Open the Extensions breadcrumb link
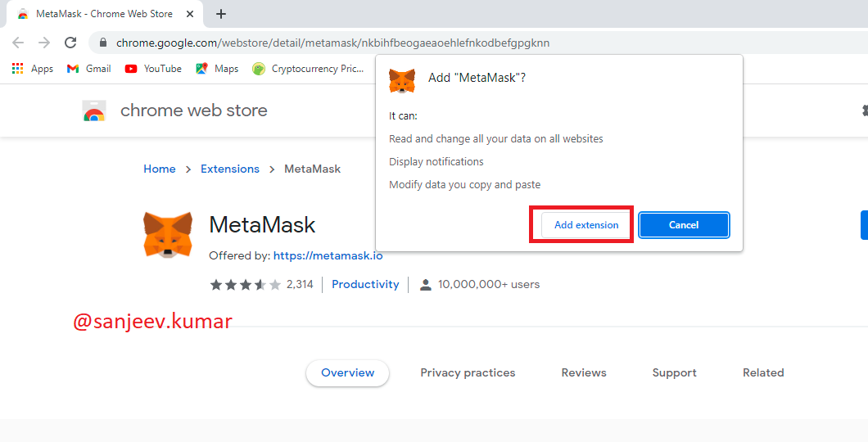Image resolution: width=868 pixels, height=442 pixels. [230, 169]
